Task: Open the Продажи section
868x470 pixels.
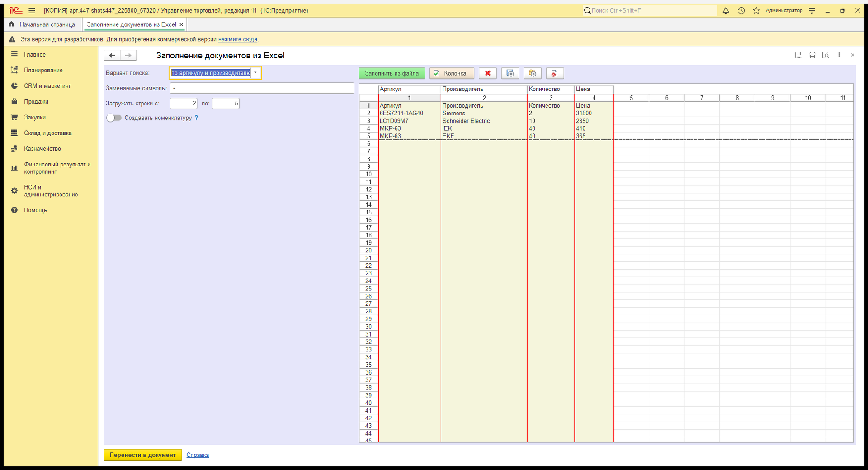Action: (36, 102)
